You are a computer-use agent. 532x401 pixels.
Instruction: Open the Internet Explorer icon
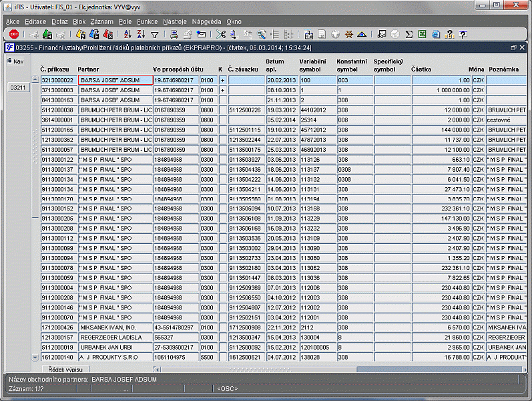pos(436,34)
